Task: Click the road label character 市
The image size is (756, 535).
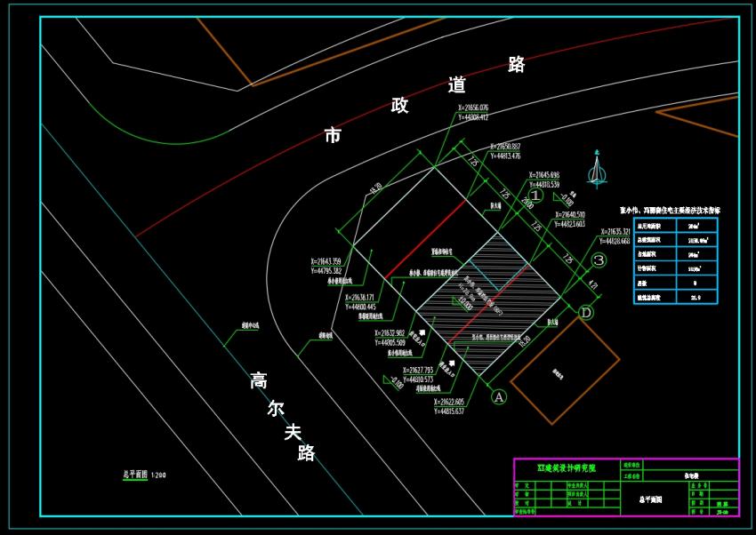Action: 333,135
